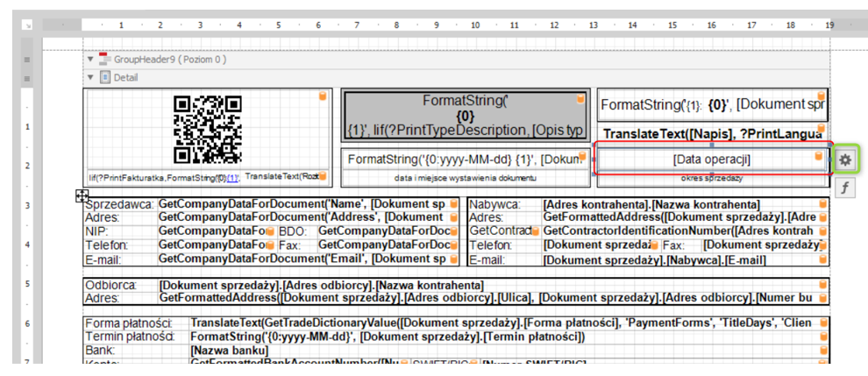Viewport: 868px width, 376px height.
Task: Click the GroupHeader9 band icon
Action: pos(105,60)
